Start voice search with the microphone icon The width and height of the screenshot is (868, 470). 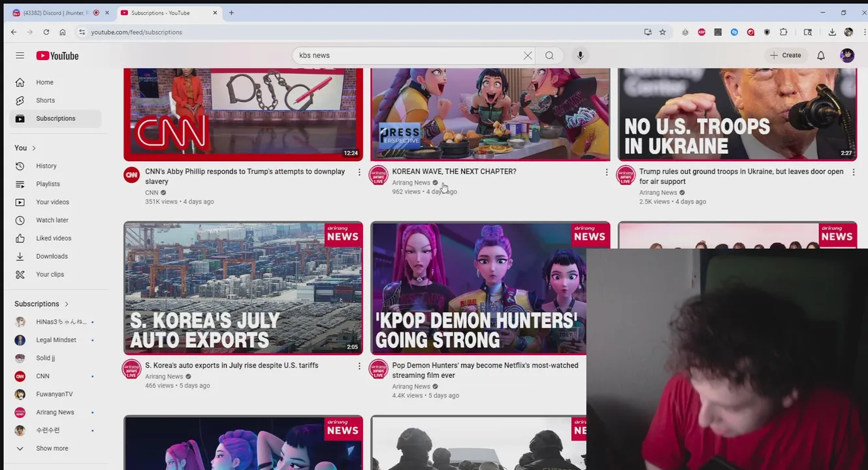(x=580, y=55)
